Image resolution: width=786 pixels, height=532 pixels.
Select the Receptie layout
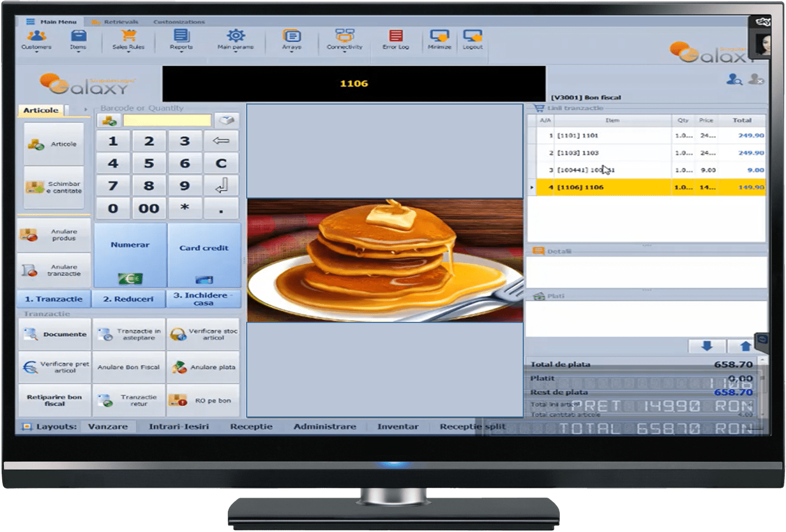[x=251, y=426]
